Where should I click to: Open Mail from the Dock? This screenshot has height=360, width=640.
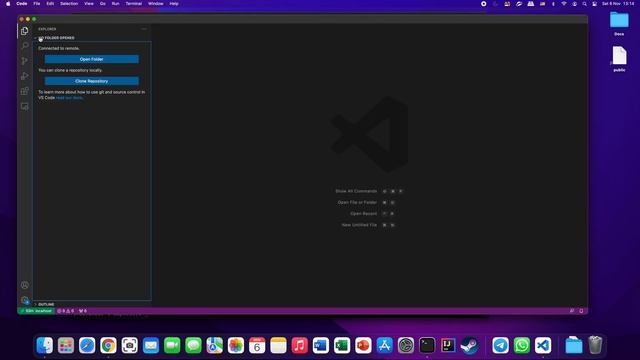pos(151,345)
